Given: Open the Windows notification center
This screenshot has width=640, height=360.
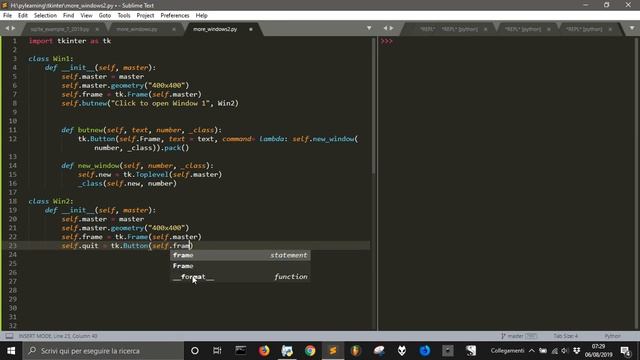Looking at the screenshot, I should (x=625, y=351).
